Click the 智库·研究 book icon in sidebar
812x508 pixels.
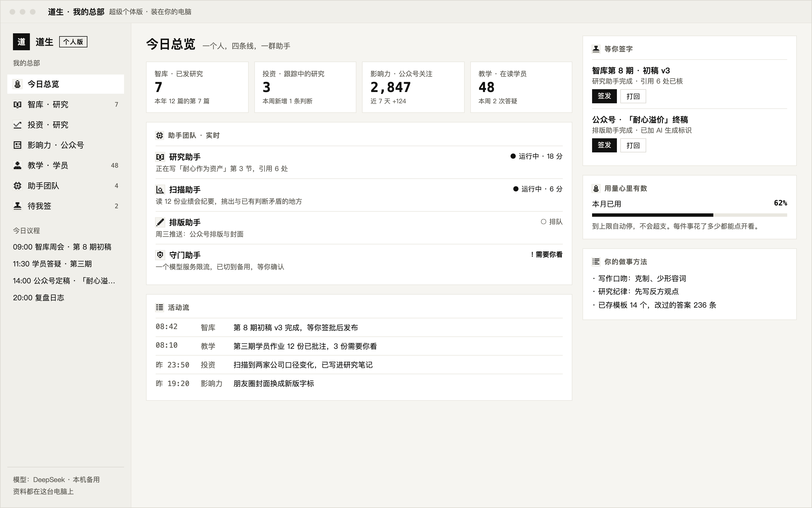point(17,104)
